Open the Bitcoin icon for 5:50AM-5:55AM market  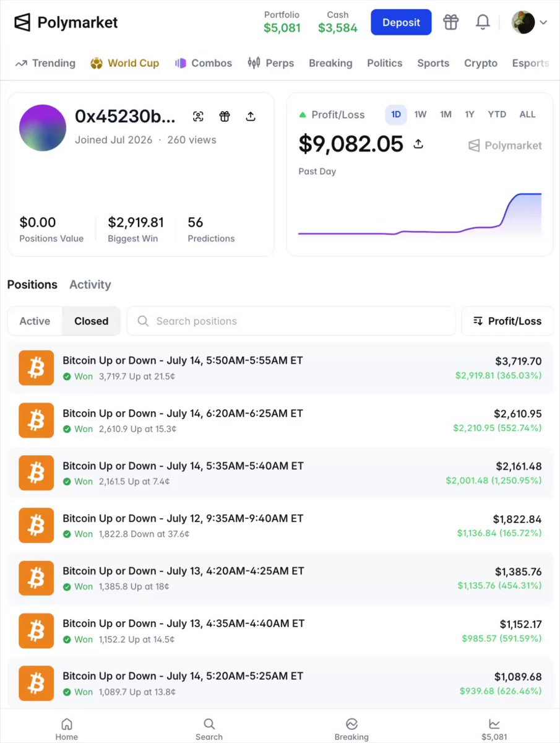click(37, 368)
